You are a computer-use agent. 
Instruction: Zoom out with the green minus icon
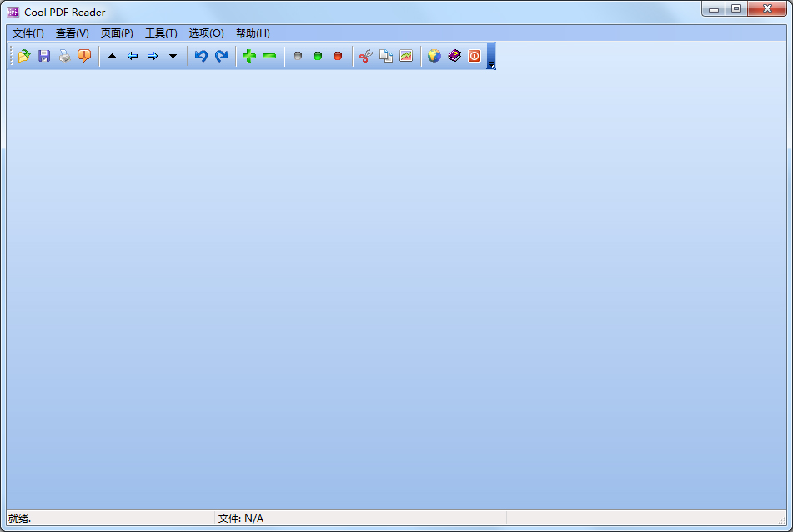click(x=269, y=56)
